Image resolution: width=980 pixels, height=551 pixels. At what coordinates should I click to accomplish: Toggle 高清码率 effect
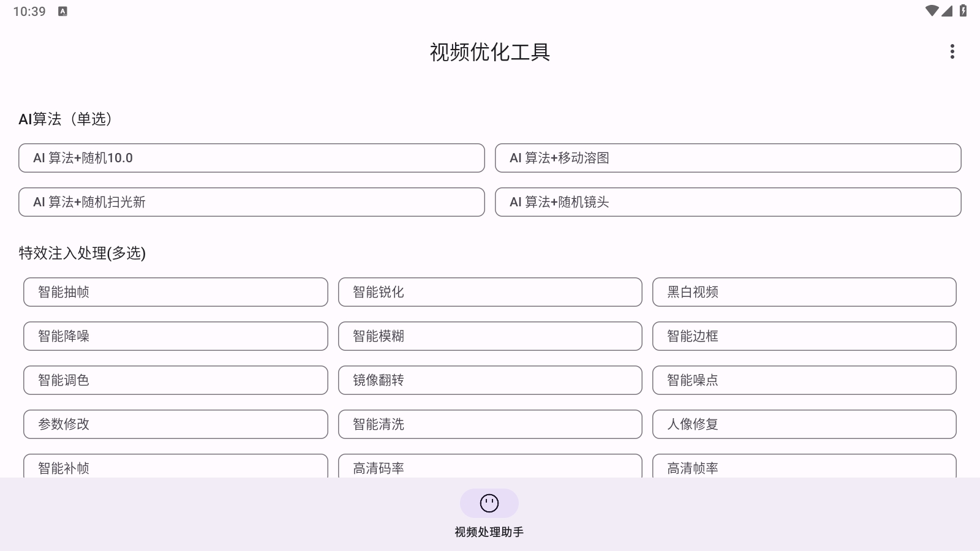(x=490, y=468)
